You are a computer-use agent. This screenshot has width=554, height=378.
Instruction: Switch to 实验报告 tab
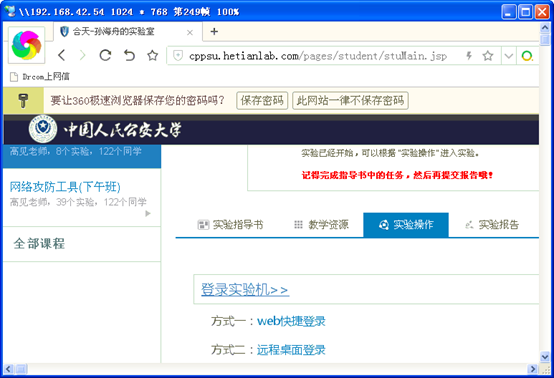point(492,225)
